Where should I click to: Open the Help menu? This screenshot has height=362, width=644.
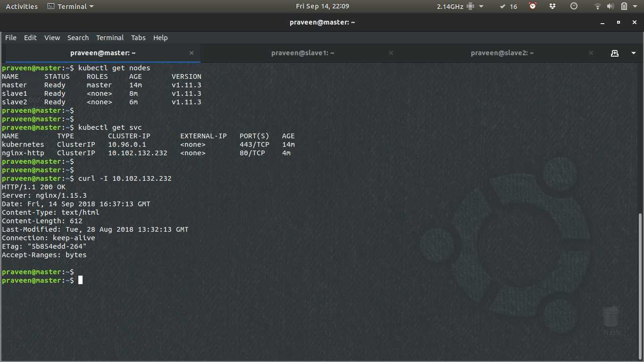(x=160, y=38)
